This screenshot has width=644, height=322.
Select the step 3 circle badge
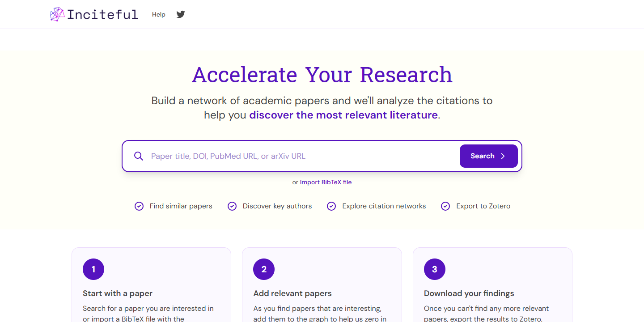pos(435,269)
